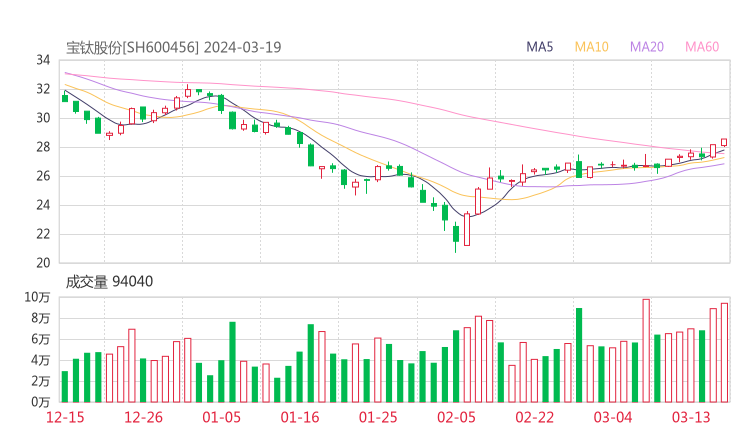Click the 12-26 date axis label
This screenshot has width=740, height=440.
click(x=143, y=417)
